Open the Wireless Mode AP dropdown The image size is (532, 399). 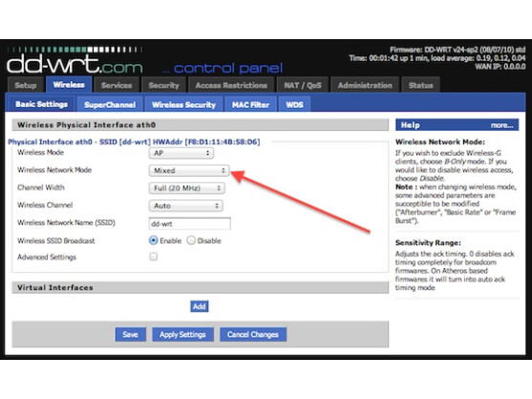point(181,153)
